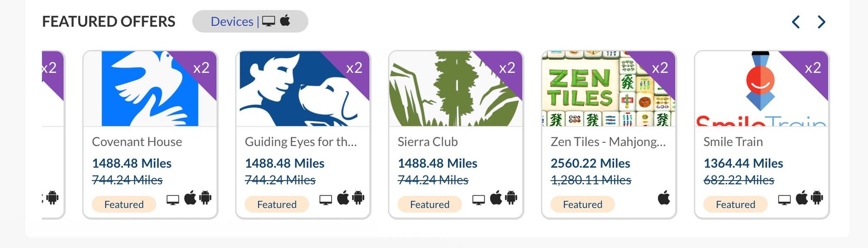Open the Smile Train logo image
The width and height of the screenshot is (868, 248).
click(x=762, y=89)
